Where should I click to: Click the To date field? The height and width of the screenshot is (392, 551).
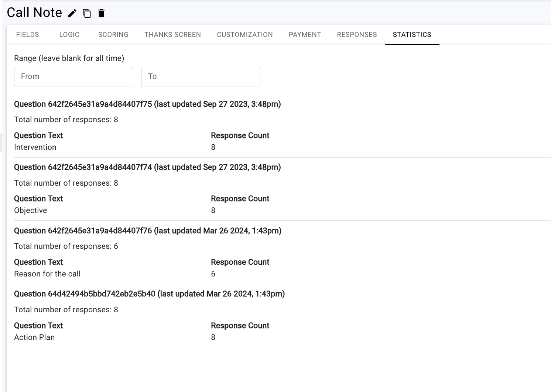point(200,76)
